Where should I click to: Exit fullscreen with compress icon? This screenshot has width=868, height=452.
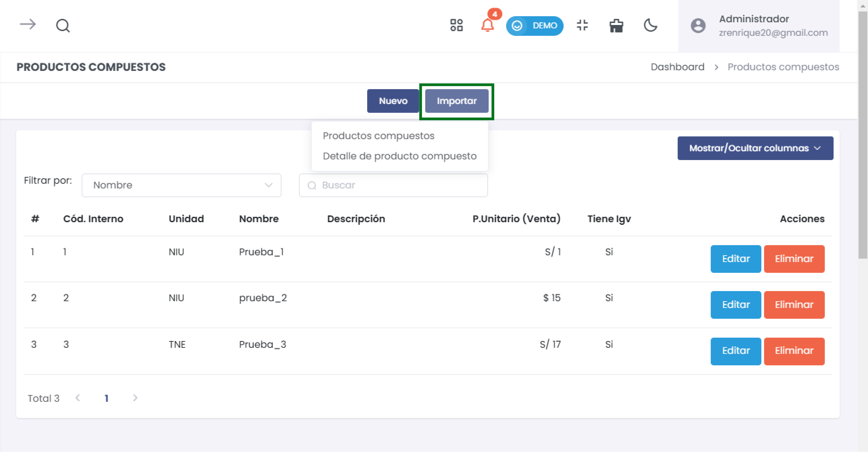click(x=582, y=25)
